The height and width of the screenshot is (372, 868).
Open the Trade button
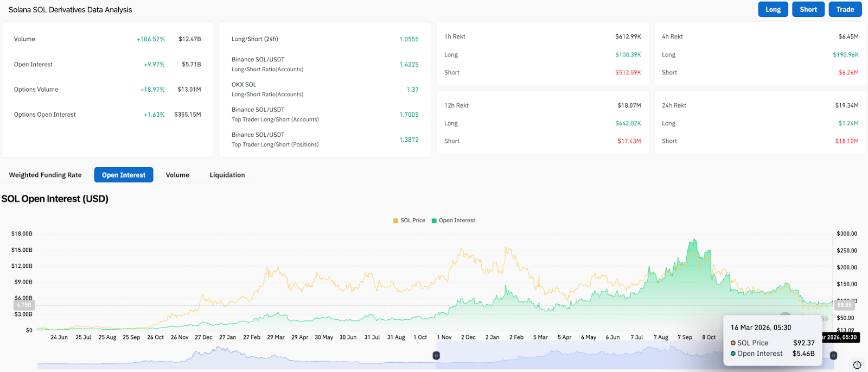point(845,9)
